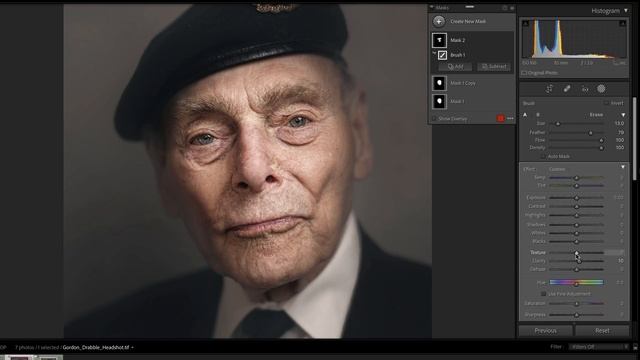
Task: Click the right panel vertical scrollbar
Action: 634,139
